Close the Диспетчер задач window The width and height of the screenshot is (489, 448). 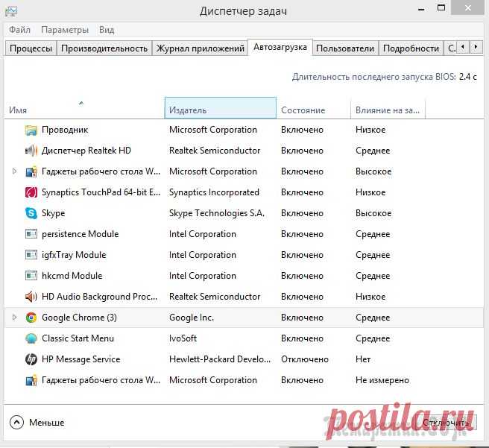click(x=468, y=7)
